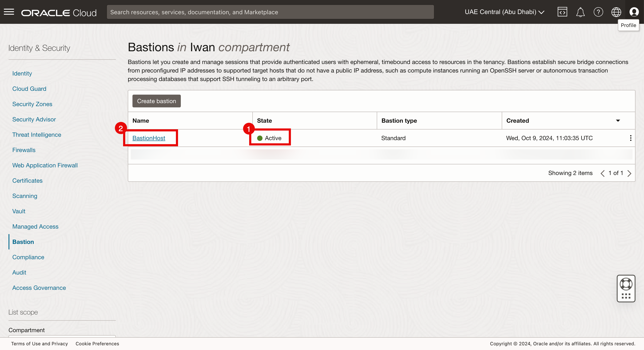This screenshot has width=644, height=350.
Task: Sort by Created column arrow
Action: [x=618, y=121]
